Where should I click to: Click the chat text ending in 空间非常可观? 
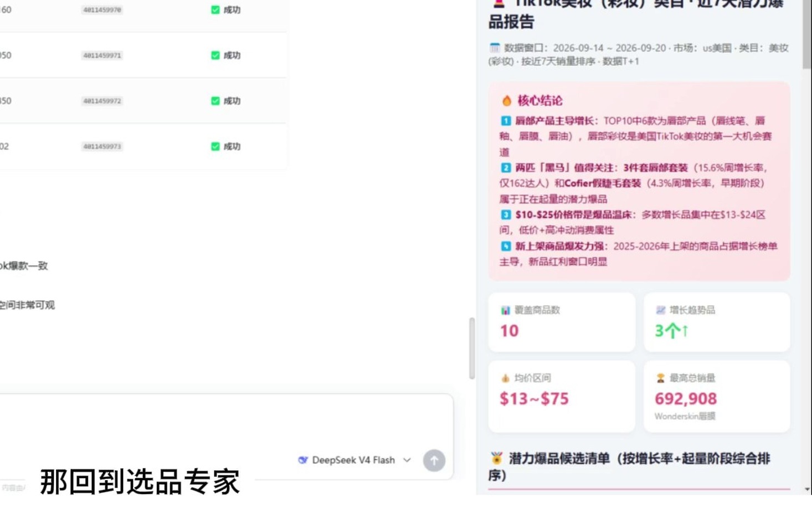pyautogui.click(x=27, y=305)
